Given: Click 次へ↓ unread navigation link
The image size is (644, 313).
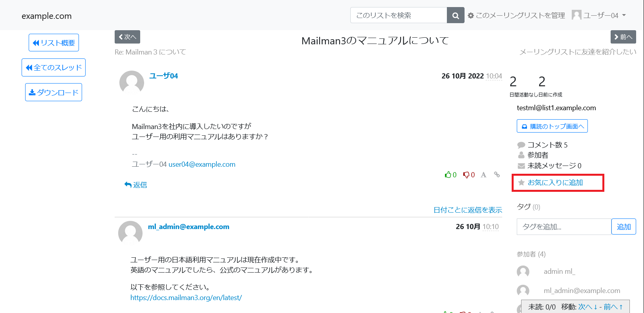Looking at the screenshot, I should point(588,307).
